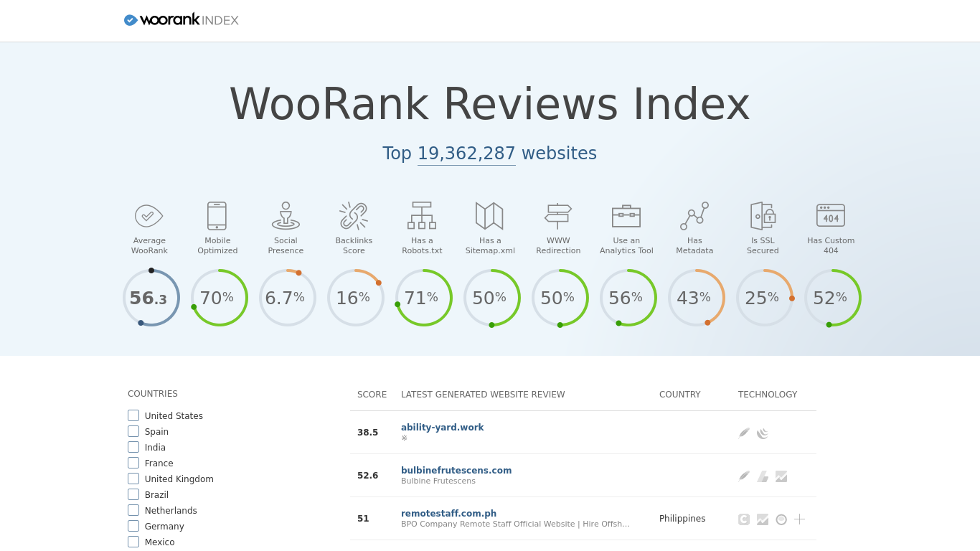Check the Mexico country filter
Viewport: 980px width, 551px height.
point(133,542)
